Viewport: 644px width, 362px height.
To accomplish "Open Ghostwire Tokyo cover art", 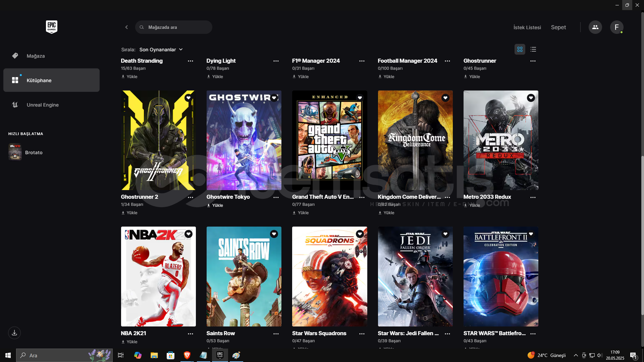I will pyautogui.click(x=244, y=140).
